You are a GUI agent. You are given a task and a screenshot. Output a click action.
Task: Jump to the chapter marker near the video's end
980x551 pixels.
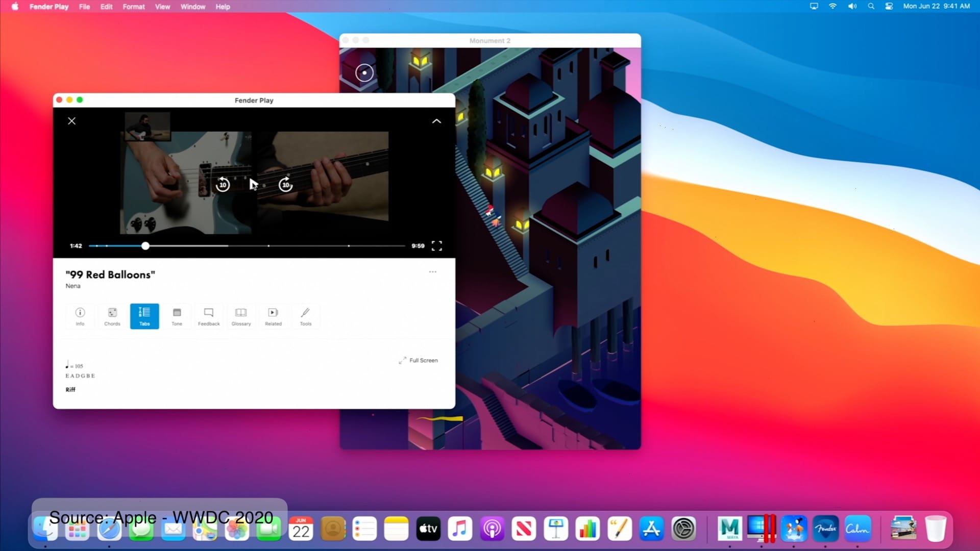[x=349, y=246]
